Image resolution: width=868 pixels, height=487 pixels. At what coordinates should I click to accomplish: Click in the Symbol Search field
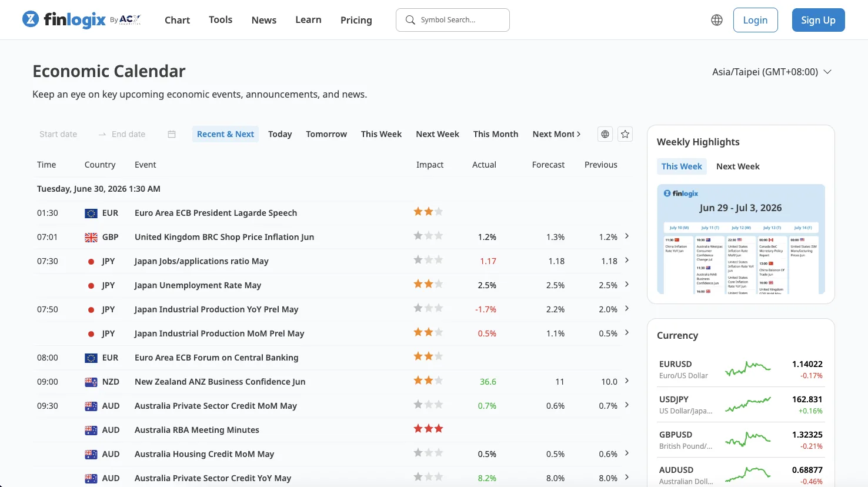(453, 20)
